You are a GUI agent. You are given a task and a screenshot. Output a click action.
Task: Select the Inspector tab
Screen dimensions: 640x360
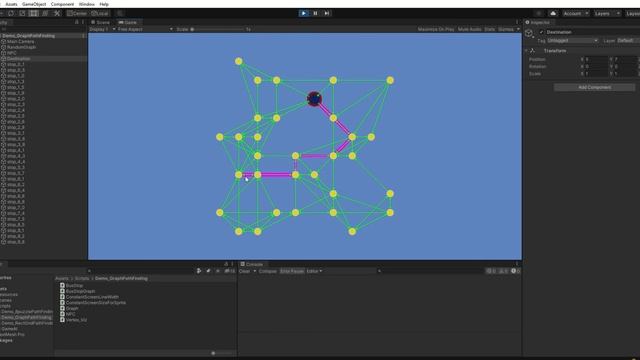click(538, 22)
